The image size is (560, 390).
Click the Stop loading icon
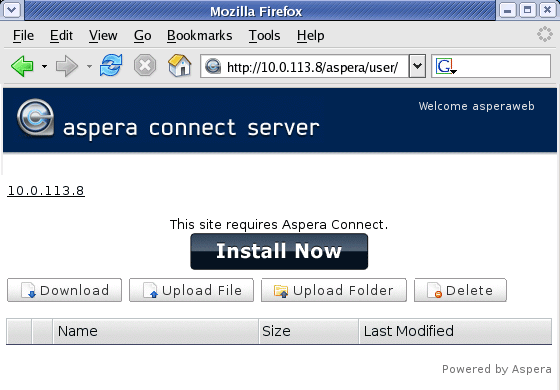pyautogui.click(x=145, y=66)
